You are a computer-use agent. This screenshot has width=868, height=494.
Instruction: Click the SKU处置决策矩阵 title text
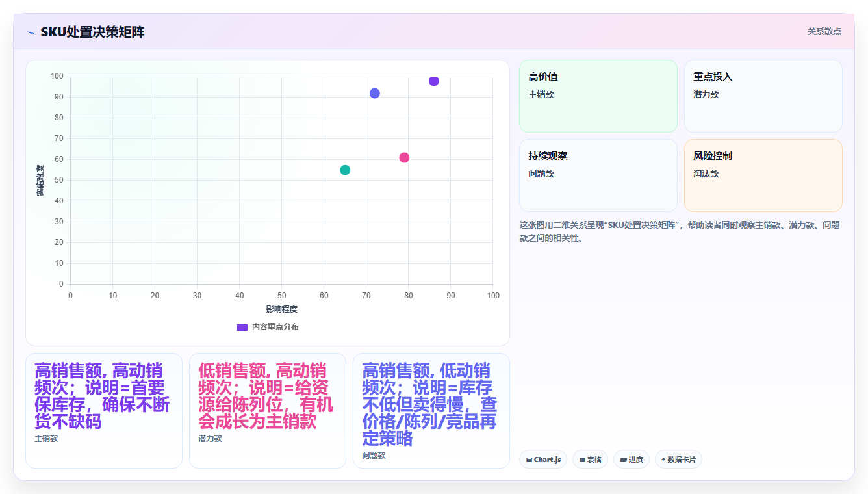click(92, 32)
